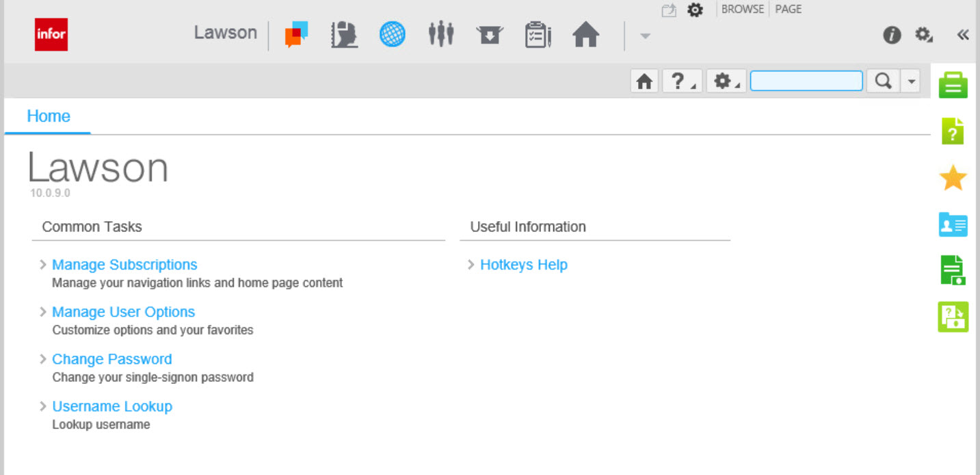Image resolution: width=980 pixels, height=475 pixels.
Task: Click the round info icon
Action: coord(892,35)
